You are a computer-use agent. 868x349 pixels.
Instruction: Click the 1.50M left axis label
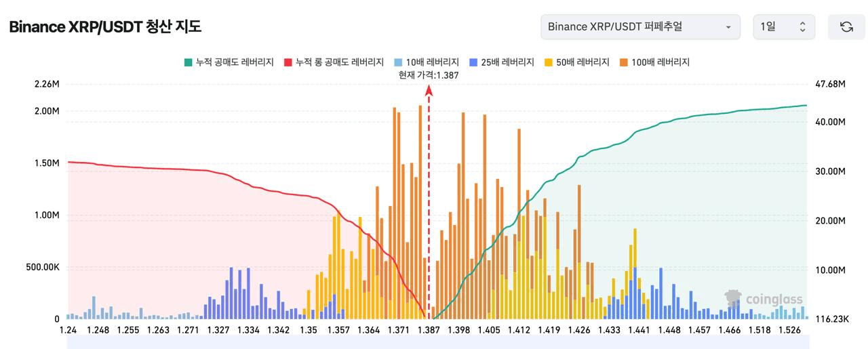(46, 163)
